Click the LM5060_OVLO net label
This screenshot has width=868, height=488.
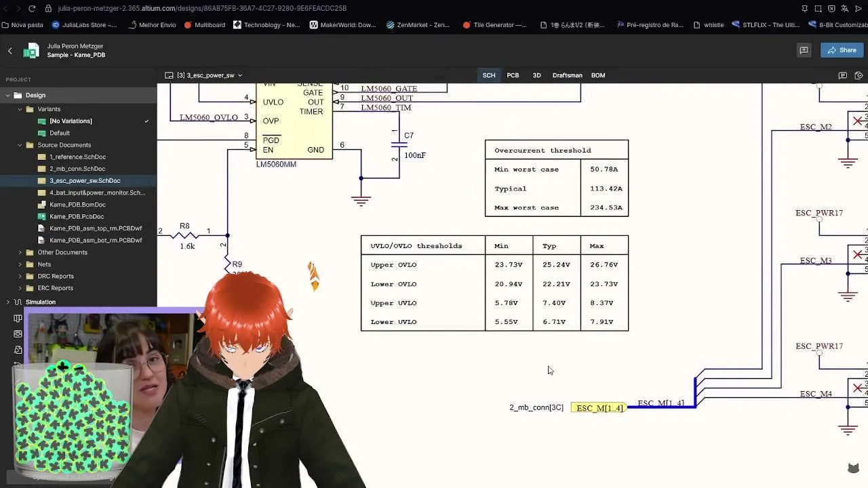coord(209,118)
